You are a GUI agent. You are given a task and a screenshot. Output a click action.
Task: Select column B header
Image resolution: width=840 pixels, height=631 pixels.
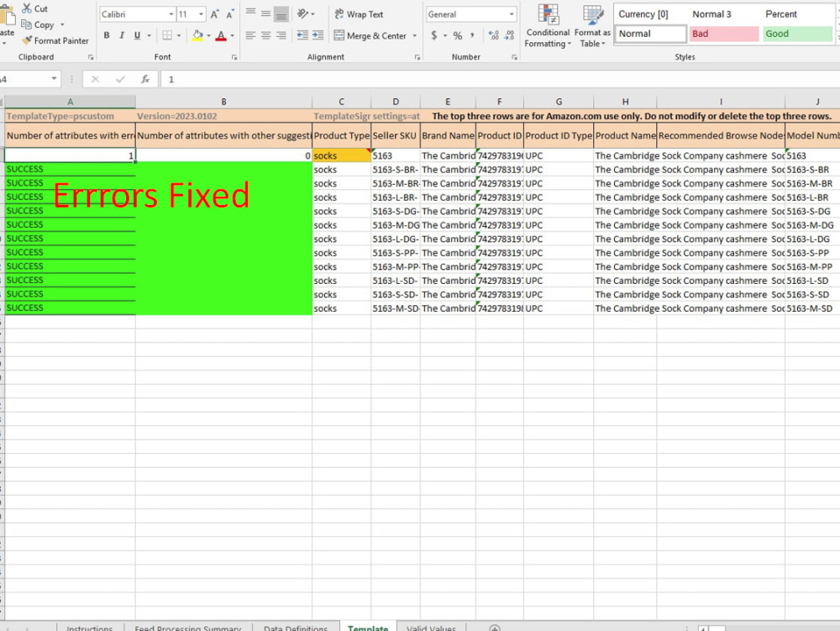[223, 102]
